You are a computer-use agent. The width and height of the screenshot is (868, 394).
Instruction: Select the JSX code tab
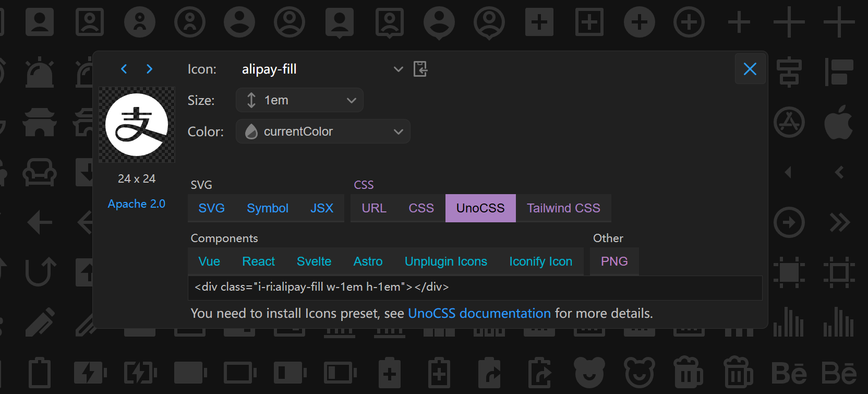pos(321,208)
